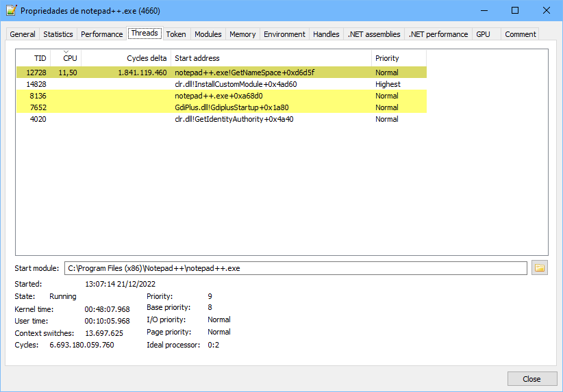Viewport: 563px width, 392px height.
Task: Click the Start module path field
Action: click(x=295, y=268)
